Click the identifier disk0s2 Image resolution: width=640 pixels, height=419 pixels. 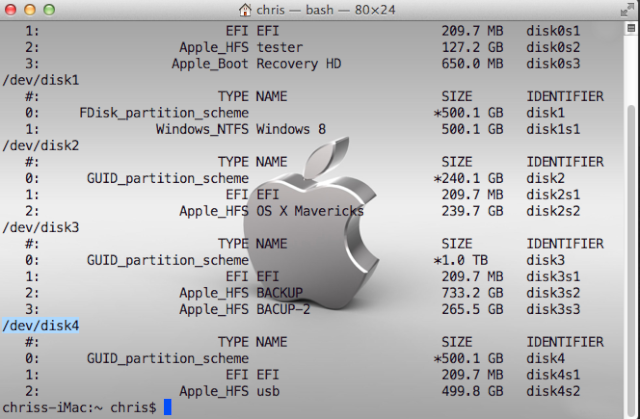pyautogui.click(x=553, y=47)
